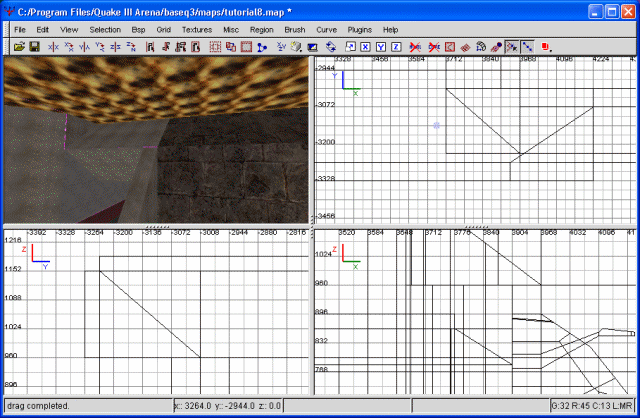Open the Grid menu
Viewport: 640px width, 418px height.
point(163,30)
